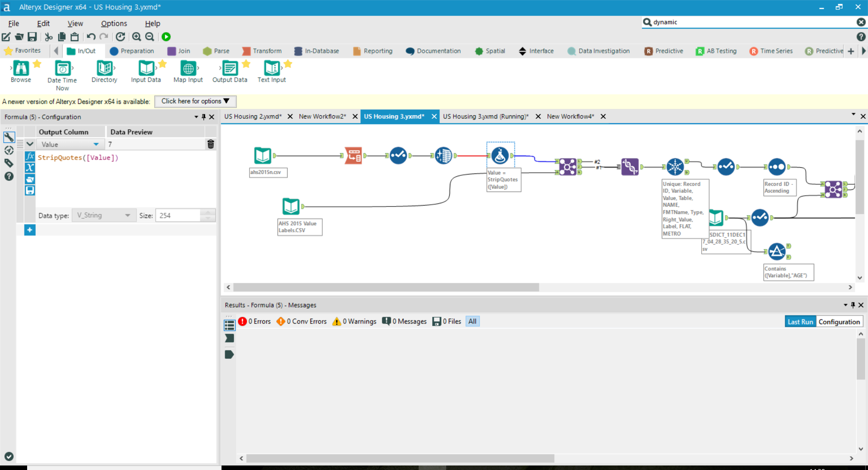
Task: Open the help question icon in configuration
Action: coord(9,176)
